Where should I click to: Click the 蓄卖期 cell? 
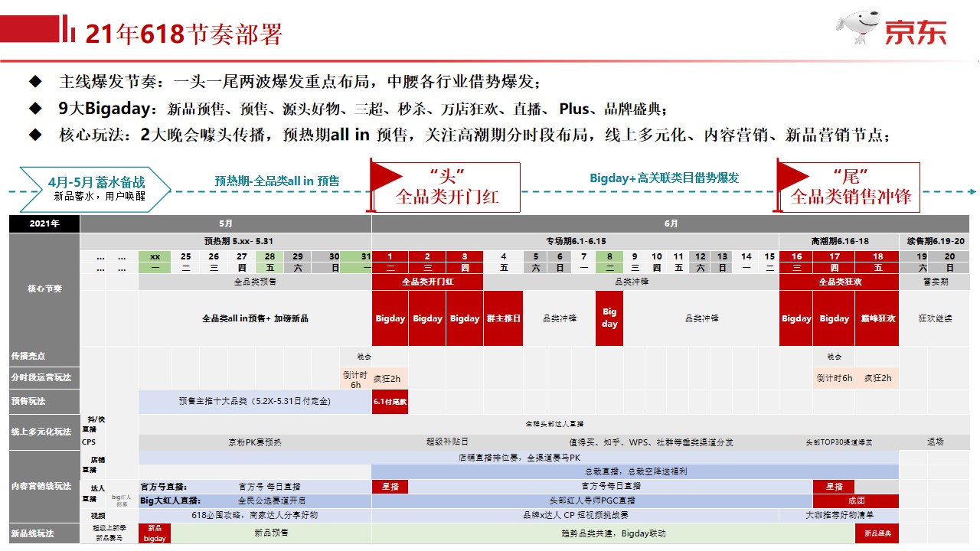click(x=936, y=282)
